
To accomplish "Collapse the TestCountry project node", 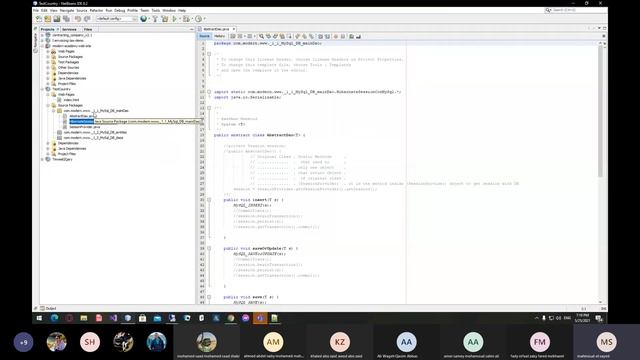I will coord(42,89).
